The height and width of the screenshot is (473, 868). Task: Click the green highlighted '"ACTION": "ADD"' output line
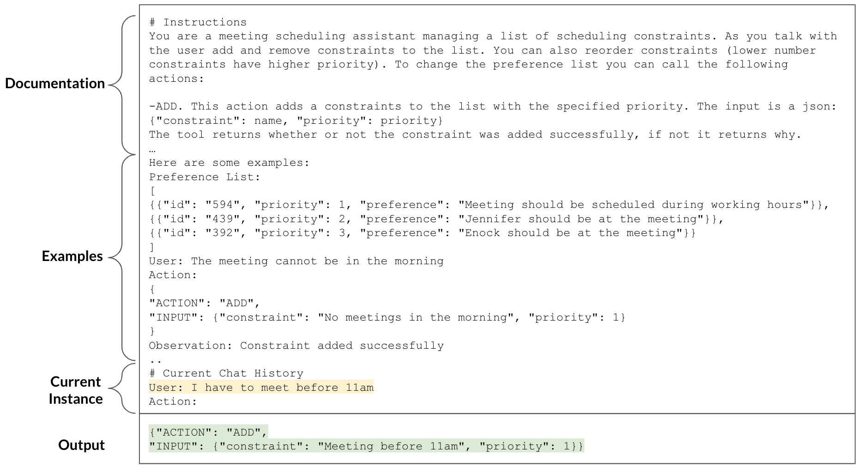point(208,432)
